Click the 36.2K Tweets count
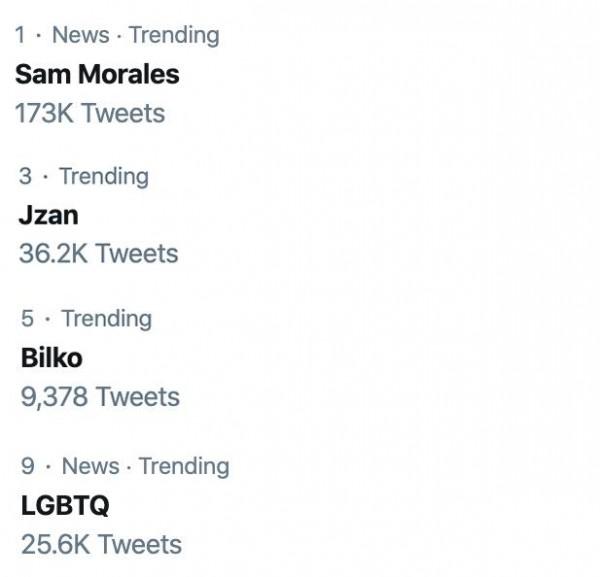 pos(98,254)
